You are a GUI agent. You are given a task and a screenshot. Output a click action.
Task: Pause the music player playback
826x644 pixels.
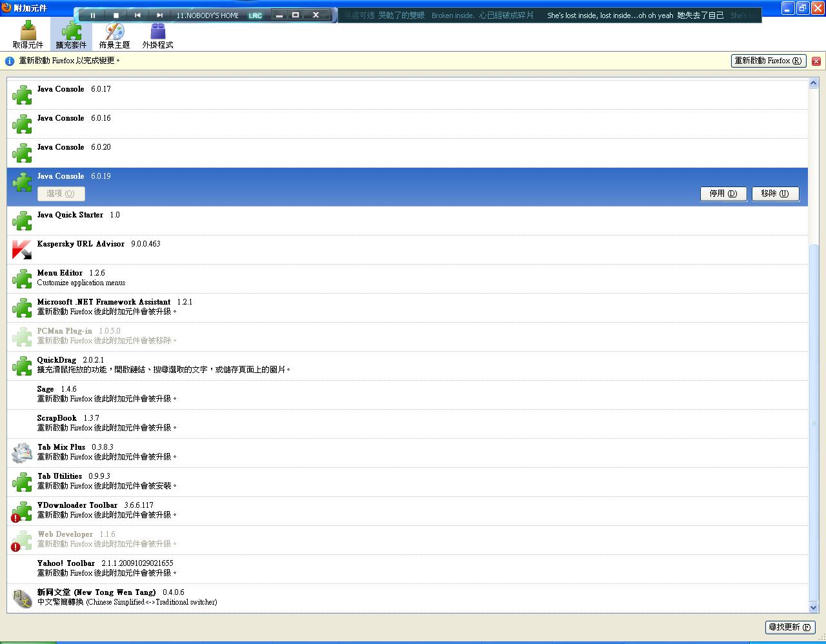click(92, 15)
